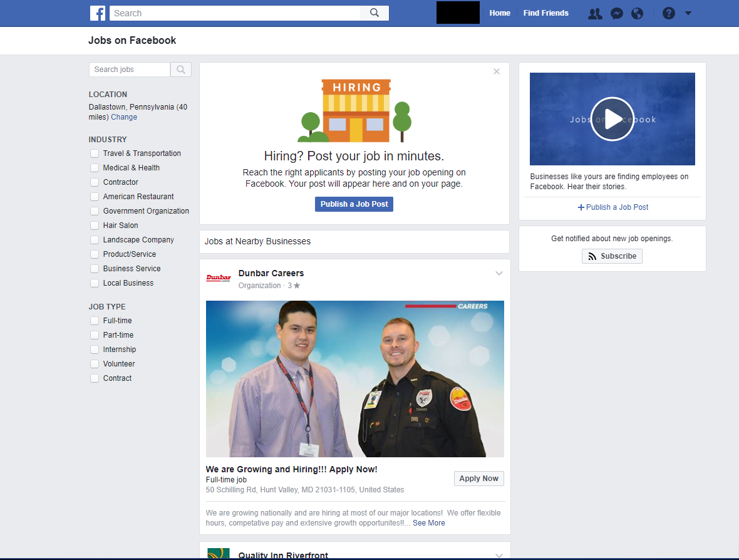The width and height of the screenshot is (739, 560).
Task: Click the Apply Now button
Action: [x=479, y=479]
